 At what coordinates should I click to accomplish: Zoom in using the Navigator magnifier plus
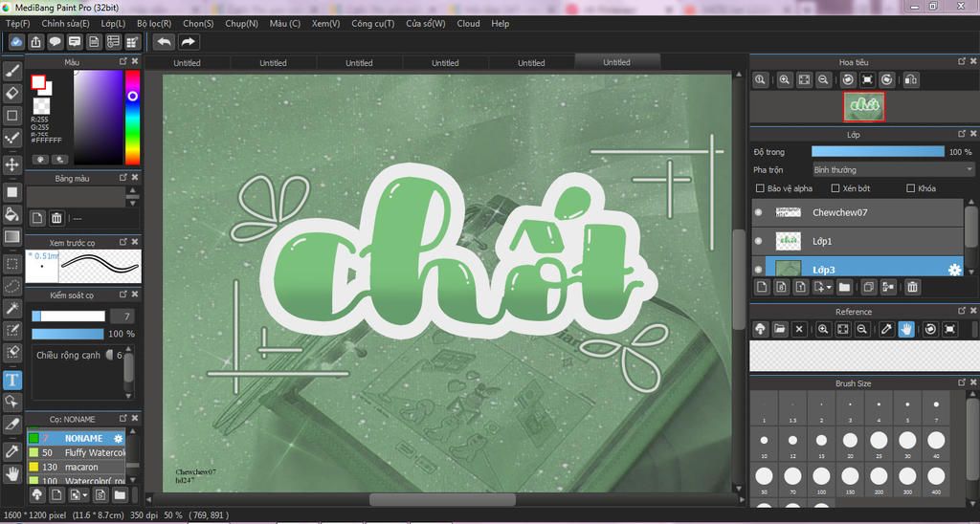785,80
